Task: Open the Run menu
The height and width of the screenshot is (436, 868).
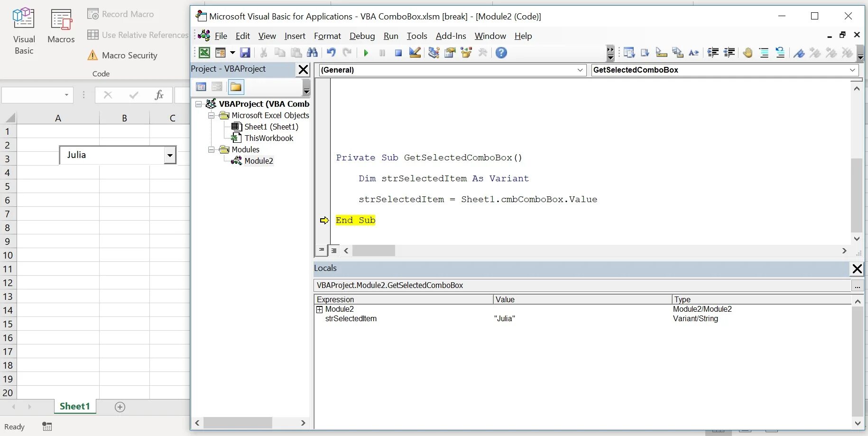Action: [391, 36]
